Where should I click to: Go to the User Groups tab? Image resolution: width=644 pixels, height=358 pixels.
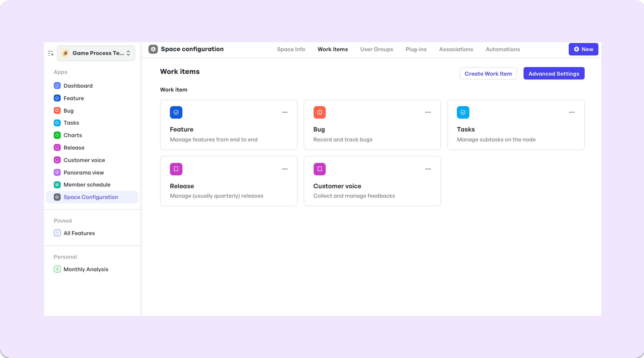point(376,49)
